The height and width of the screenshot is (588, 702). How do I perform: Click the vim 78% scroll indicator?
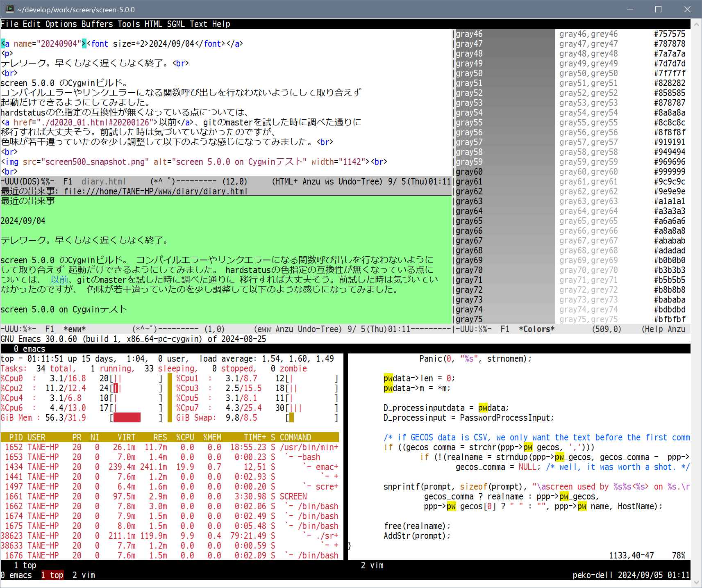click(x=679, y=556)
